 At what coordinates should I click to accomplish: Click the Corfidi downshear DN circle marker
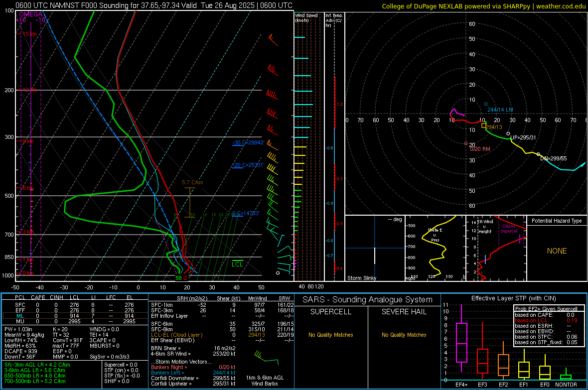(538, 154)
